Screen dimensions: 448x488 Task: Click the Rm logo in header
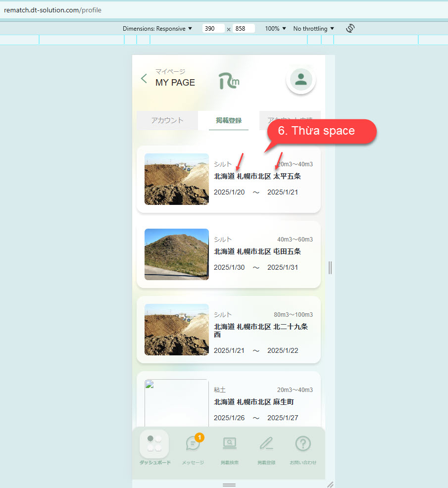(229, 80)
